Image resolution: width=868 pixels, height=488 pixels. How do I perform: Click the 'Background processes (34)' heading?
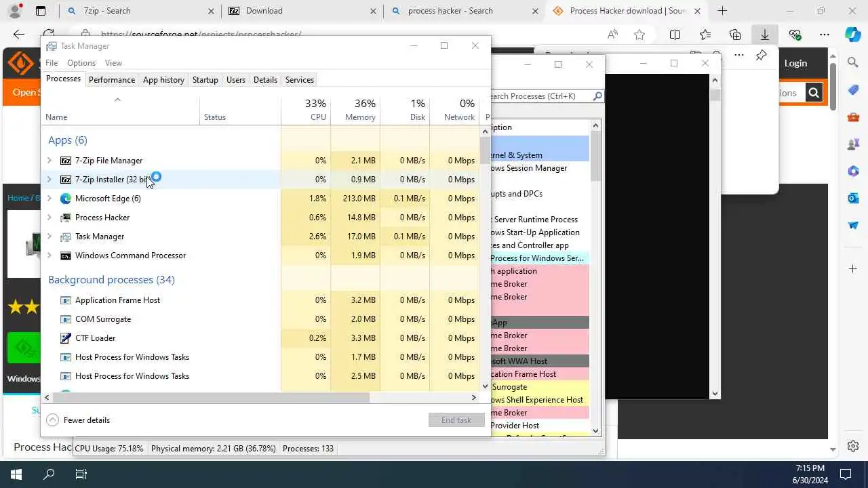(111, 280)
